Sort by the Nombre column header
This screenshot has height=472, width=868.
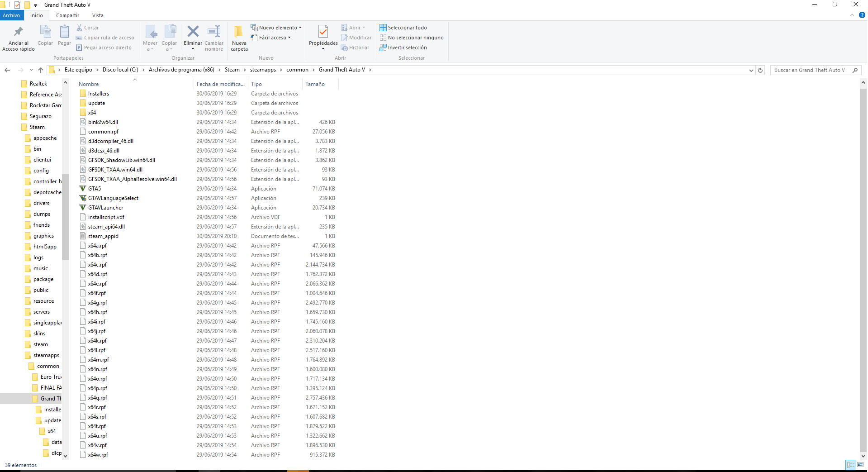tap(135, 84)
